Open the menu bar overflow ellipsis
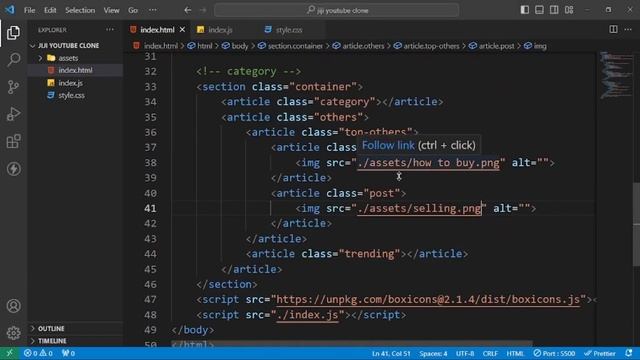The height and width of the screenshot is (360, 640). click(152, 10)
